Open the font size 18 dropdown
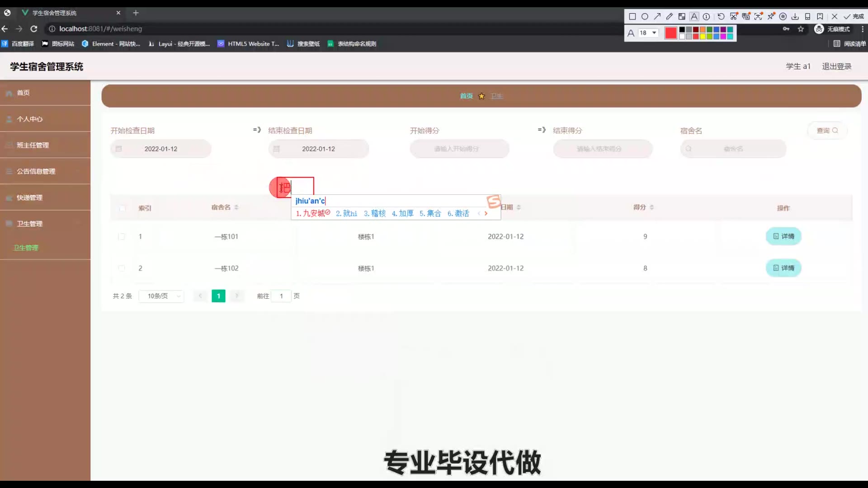This screenshot has height=488, width=868. 648,33
